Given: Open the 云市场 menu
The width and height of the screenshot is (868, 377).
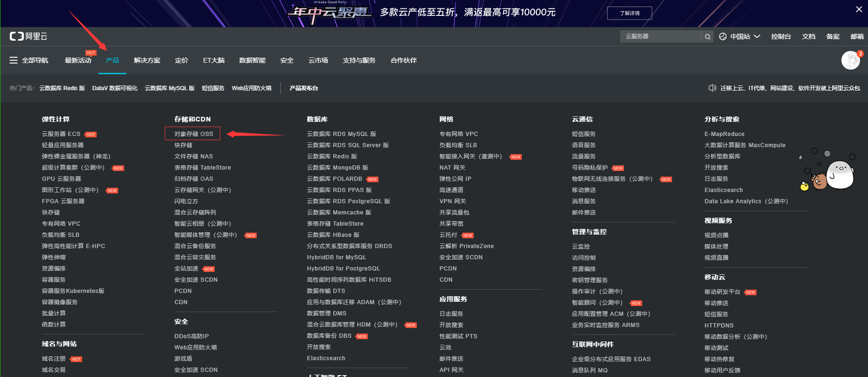Looking at the screenshot, I should (x=318, y=60).
